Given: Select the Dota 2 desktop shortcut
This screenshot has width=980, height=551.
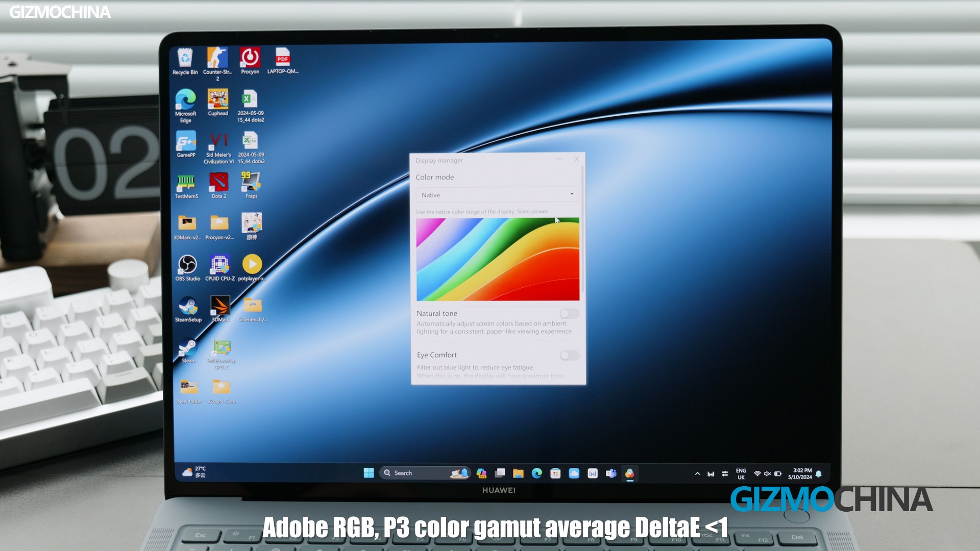Looking at the screenshot, I should point(218,186).
